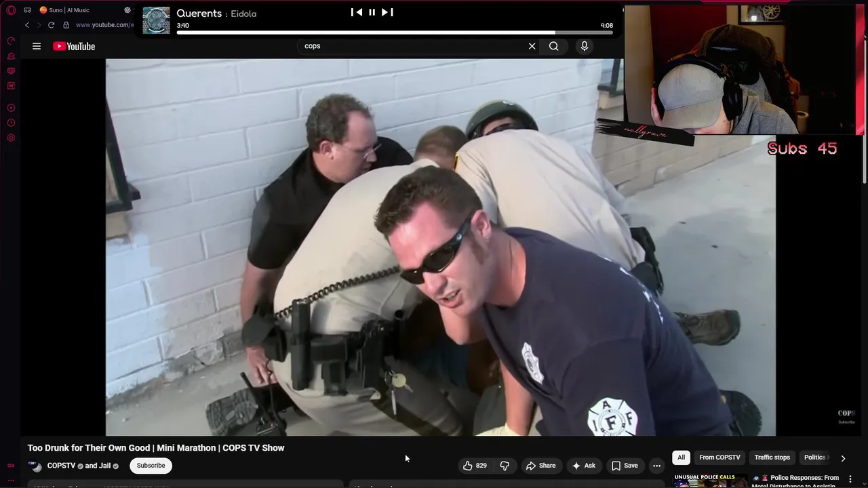Select the From COPSTV chip
Image resolution: width=868 pixels, height=488 pixels.
pyautogui.click(x=719, y=457)
